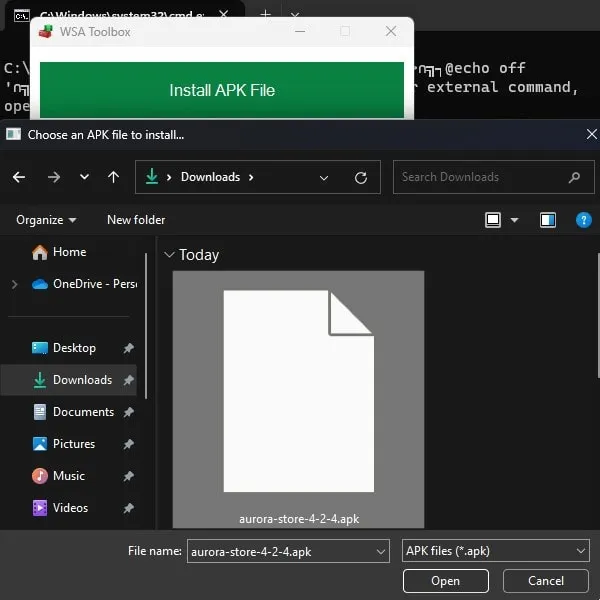600x600 pixels.
Task: Open Documents in the sidebar
Action: pyautogui.click(x=73, y=412)
